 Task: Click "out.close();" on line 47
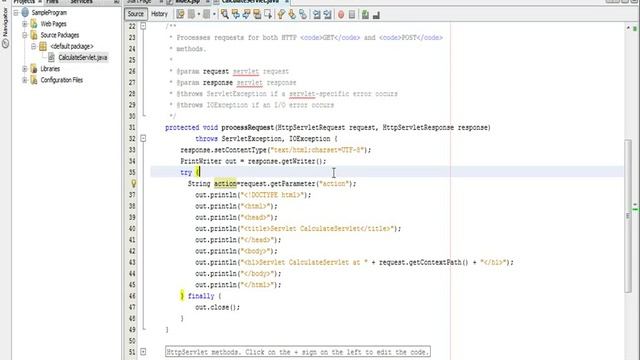(218, 307)
